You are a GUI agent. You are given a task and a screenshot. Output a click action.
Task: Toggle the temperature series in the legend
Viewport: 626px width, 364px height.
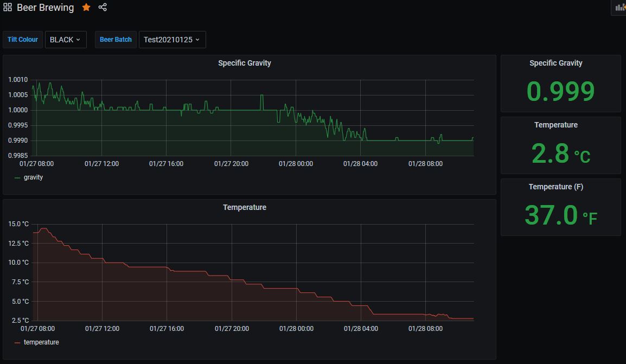[41, 342]
